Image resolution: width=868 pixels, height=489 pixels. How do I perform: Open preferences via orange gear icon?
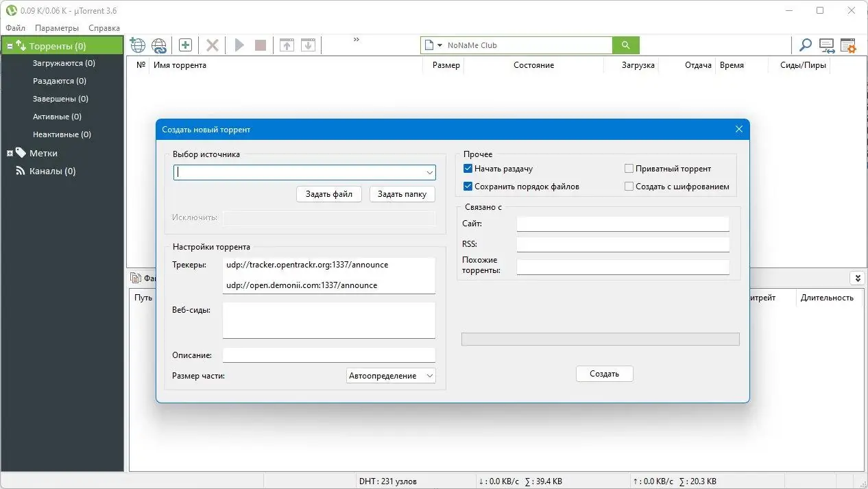849,45
